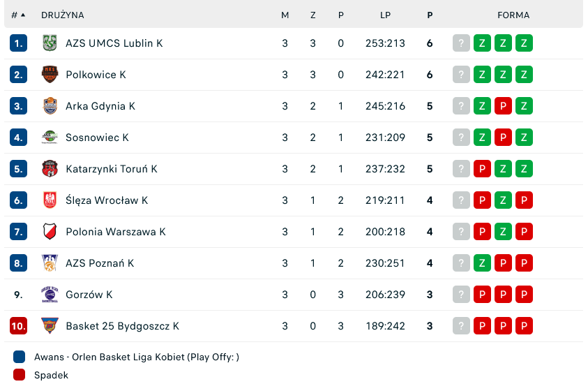Click the Ślęza Wrocław K team logo
Image resolution: width=588 pixels, height=384 pixels.
pos(50,200)
